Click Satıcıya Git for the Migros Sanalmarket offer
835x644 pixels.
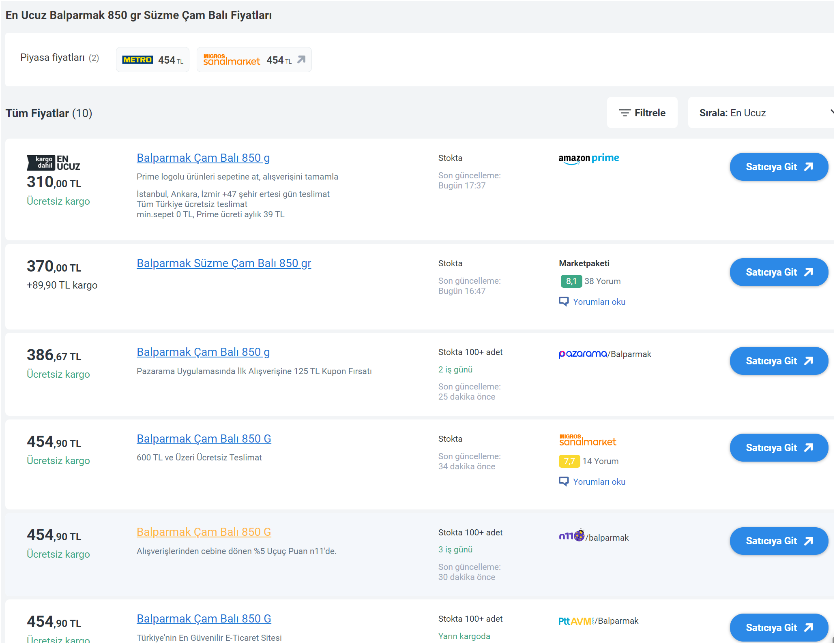[x=779, y=447]
